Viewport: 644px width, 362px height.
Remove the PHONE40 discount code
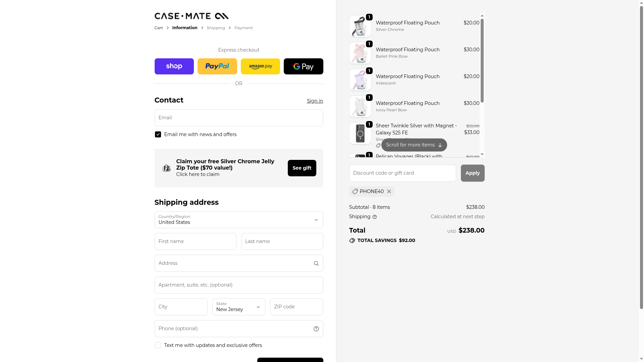[x=389, y=191]
